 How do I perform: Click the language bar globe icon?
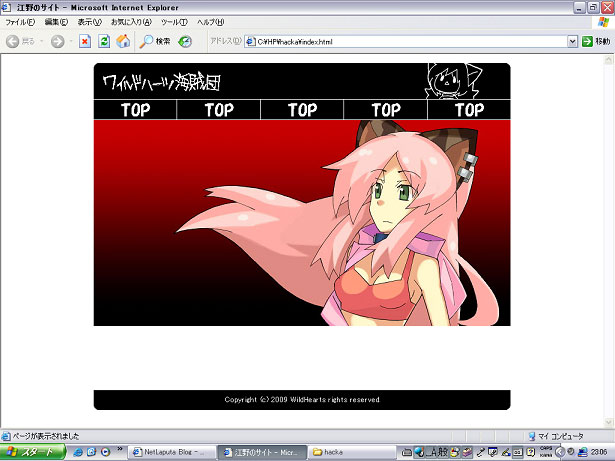[x=419, y=452]
